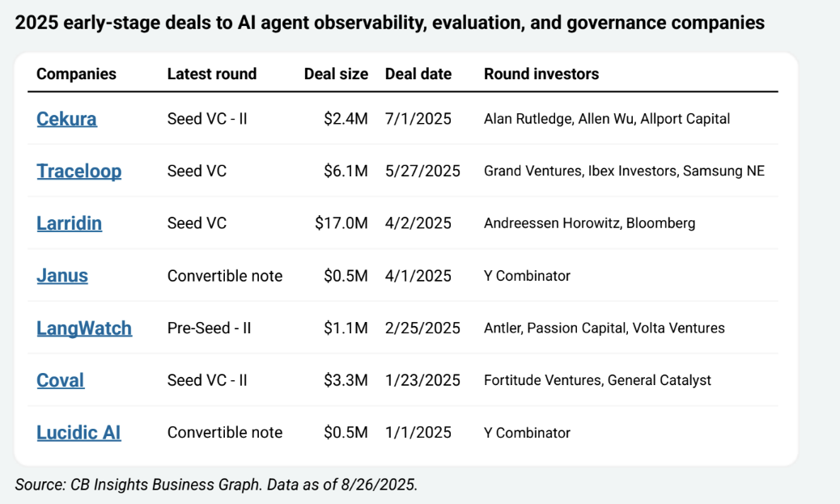Viewport: 840px width, 504px height.
Task: Click the Companies column header
Action: (76, 74)
